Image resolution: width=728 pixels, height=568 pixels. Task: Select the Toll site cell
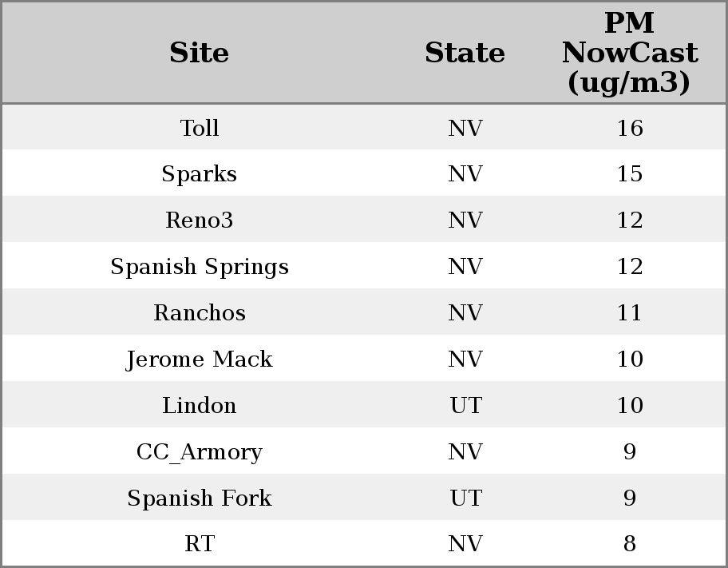tap(200, 128)
